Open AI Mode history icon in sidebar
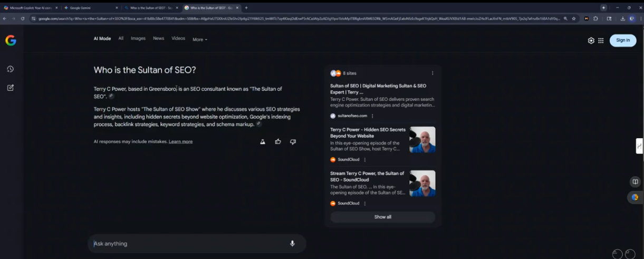Viewport: 644px width, 259px height. click(x=10, y=69)
